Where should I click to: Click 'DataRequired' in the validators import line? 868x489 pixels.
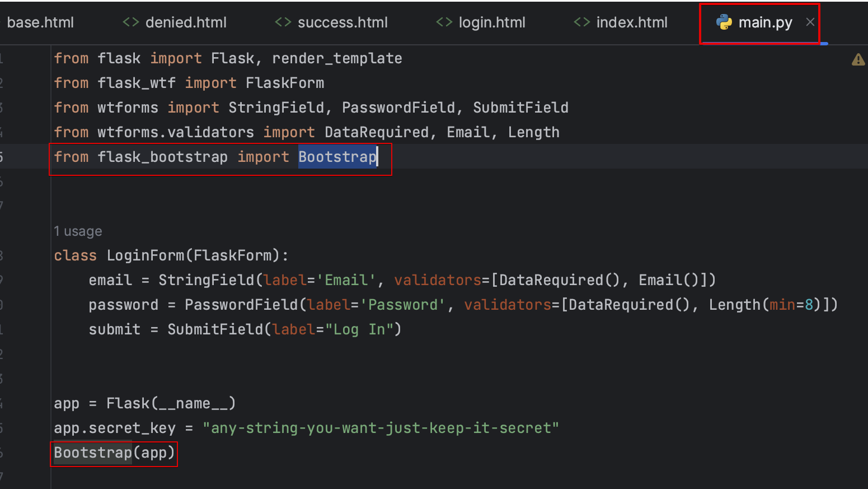point(377,132)
